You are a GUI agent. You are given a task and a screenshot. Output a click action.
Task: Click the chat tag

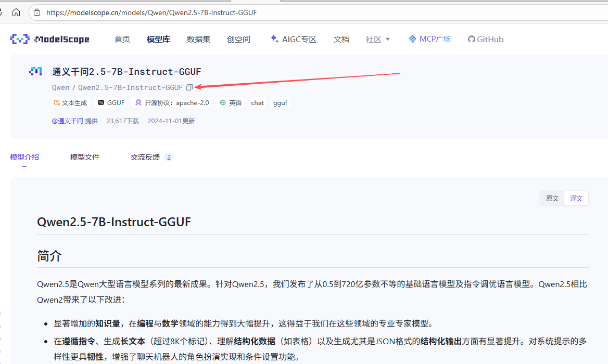[x=257, y=102]
